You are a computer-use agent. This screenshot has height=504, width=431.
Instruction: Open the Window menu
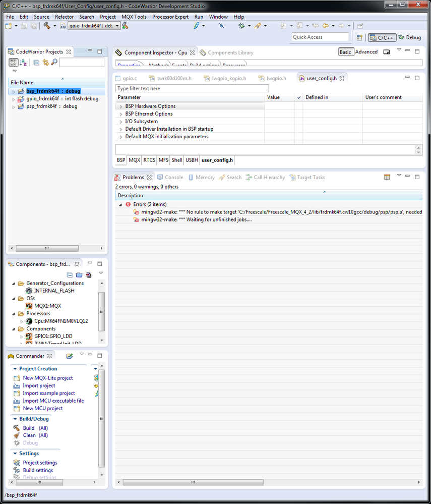[218, 17]
